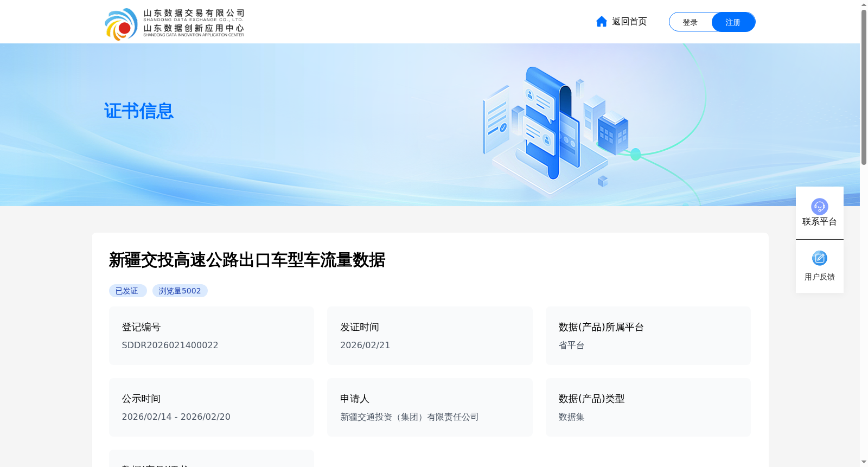The height and width of the screenshot is (467, 868).
Task: Click the 已发证 status tag
Action: [127, 291]
